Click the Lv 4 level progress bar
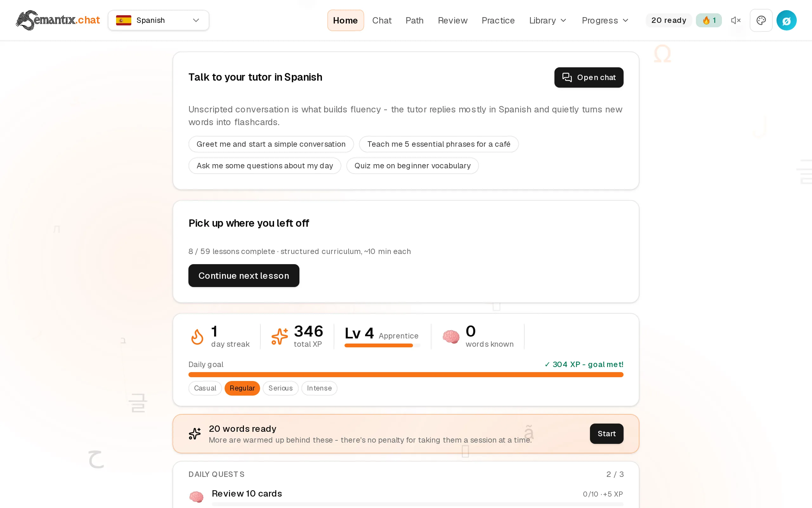The width and height of the screenshot is (812, 508). click(382, 345)
